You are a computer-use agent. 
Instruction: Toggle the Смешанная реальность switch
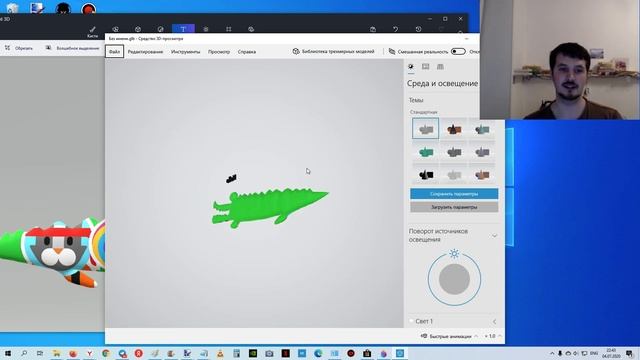tap(458, 51)
